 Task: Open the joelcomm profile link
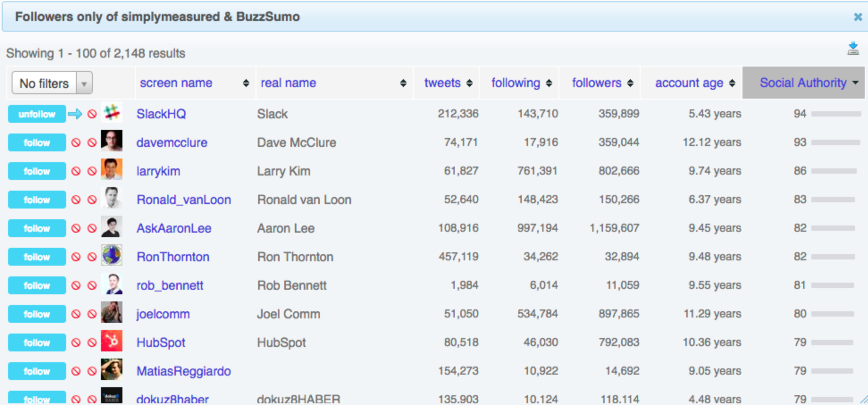tap(163, 314)
